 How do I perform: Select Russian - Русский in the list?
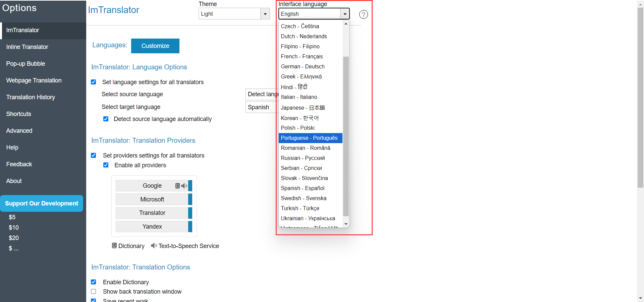[311, 158]
